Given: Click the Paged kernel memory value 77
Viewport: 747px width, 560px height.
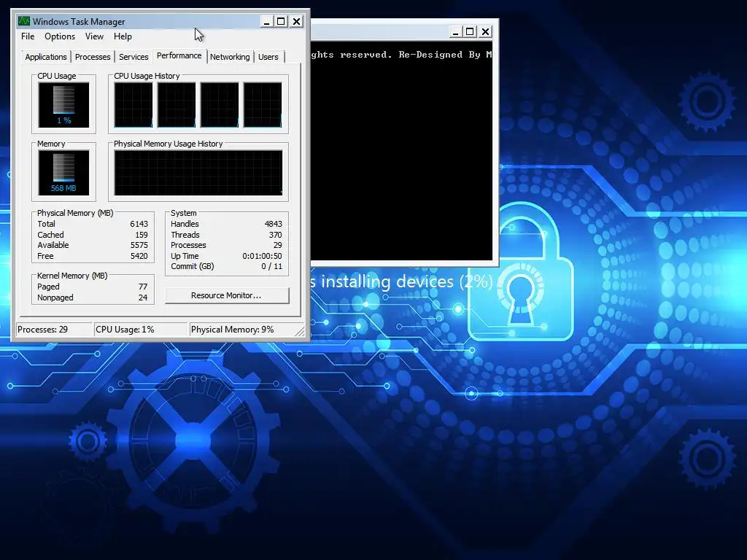Looking at the screenshot, I should (143, 287).
